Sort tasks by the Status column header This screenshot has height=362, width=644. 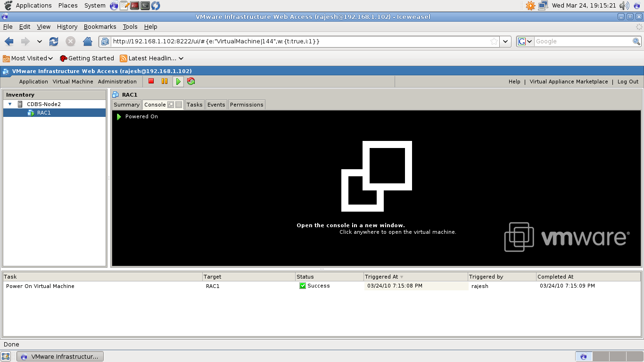(329, 277)
